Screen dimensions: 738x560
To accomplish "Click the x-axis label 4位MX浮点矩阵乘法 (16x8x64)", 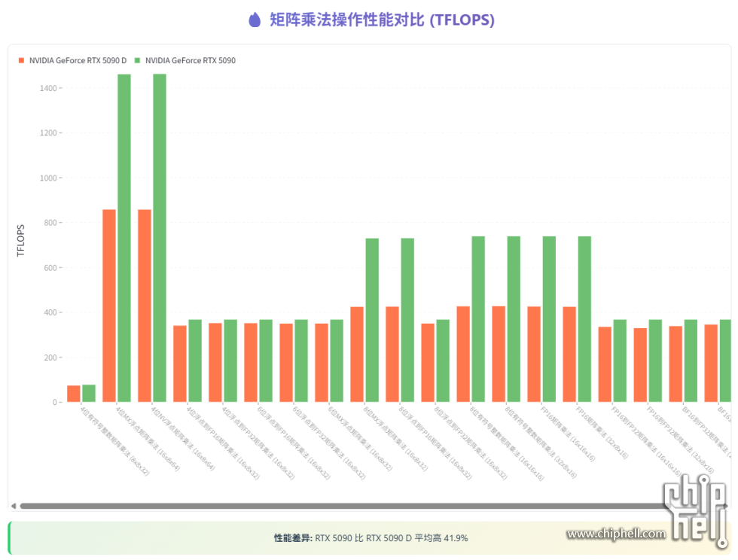I will (x=148, y=439).
